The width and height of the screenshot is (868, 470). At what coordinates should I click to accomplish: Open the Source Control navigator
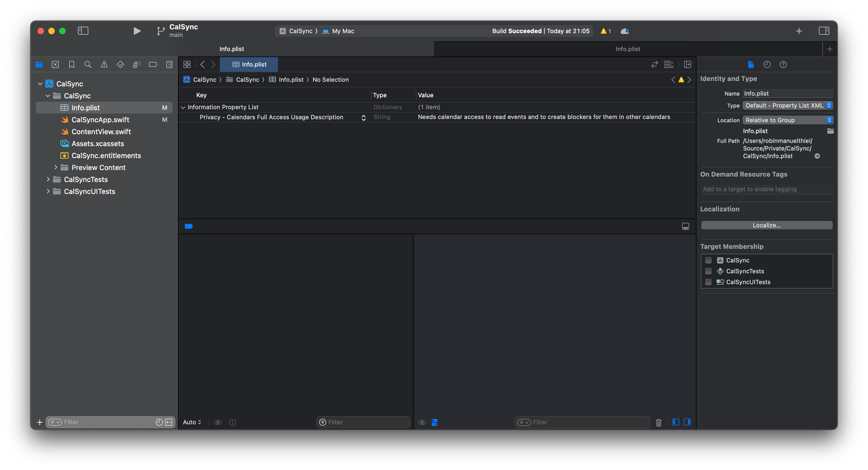55,64
